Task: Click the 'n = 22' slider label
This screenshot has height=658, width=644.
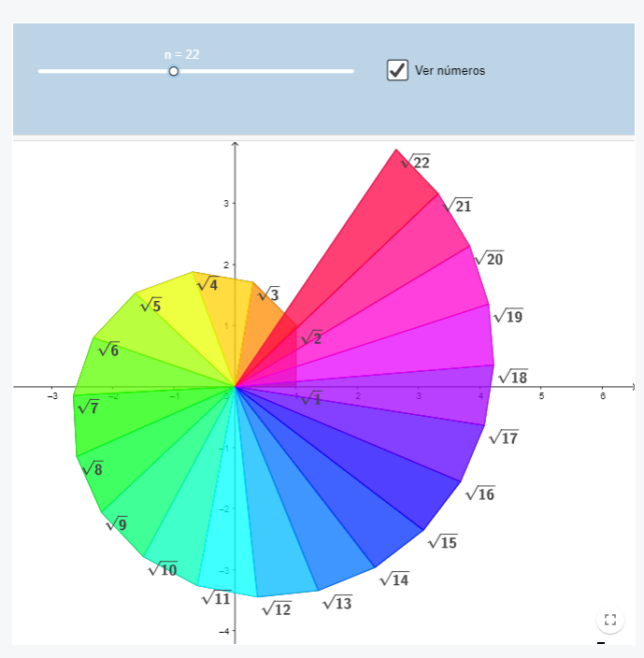Action: click(x=181, y=54)
